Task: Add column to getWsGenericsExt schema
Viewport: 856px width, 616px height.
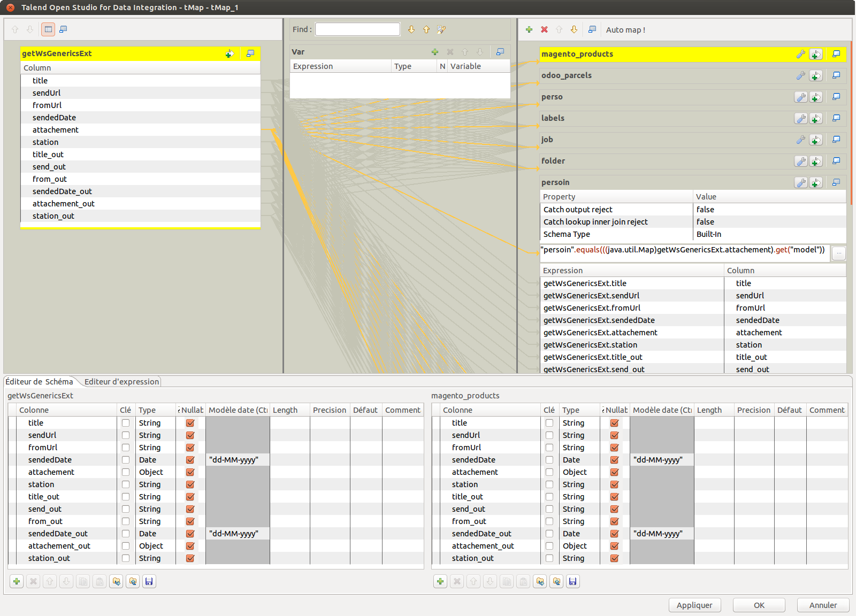Action: (17, 581)
